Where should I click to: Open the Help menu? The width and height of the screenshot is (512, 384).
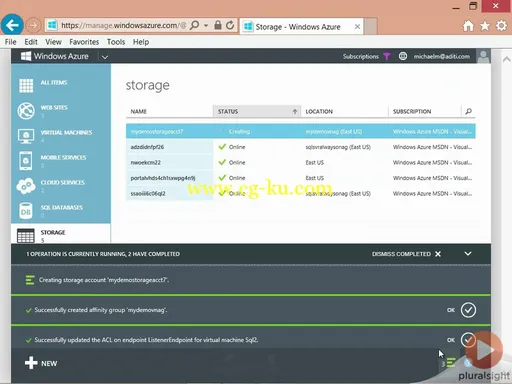[141, 42]
